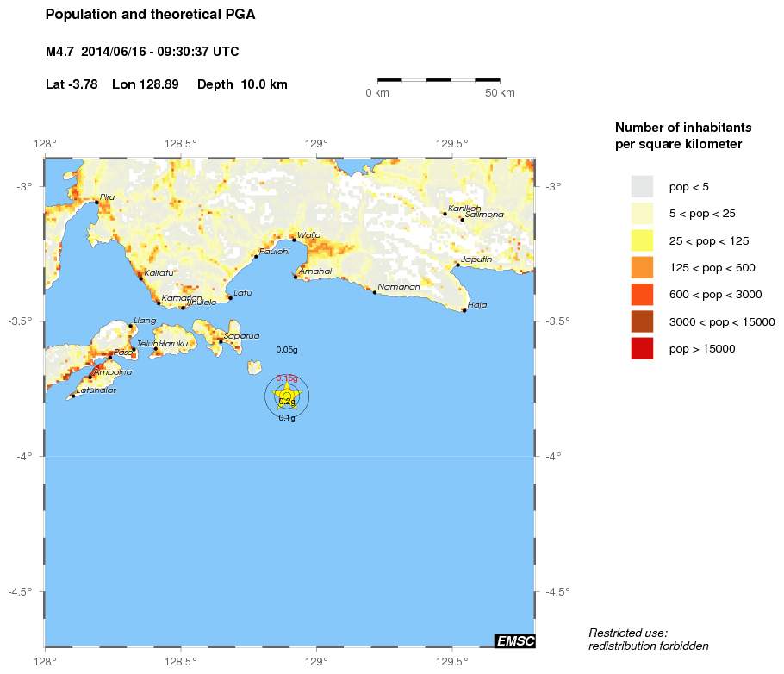Click the red 0.15g PGA label
784x674 pixels.
click(x=287, y=378)
